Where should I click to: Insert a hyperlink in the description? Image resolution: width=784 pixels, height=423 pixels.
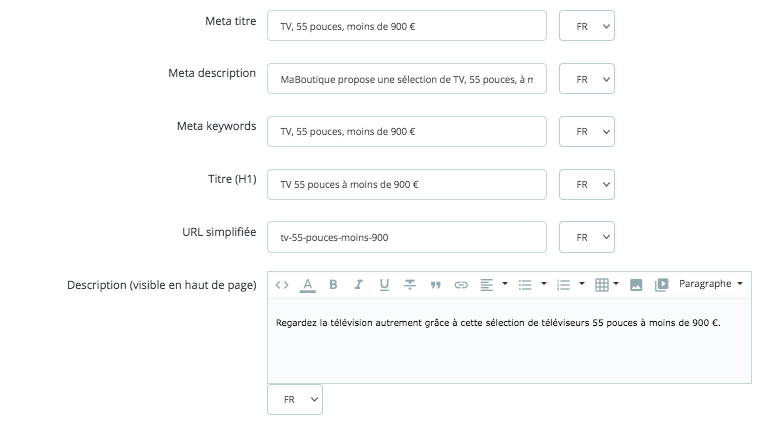tap(461, 285)
